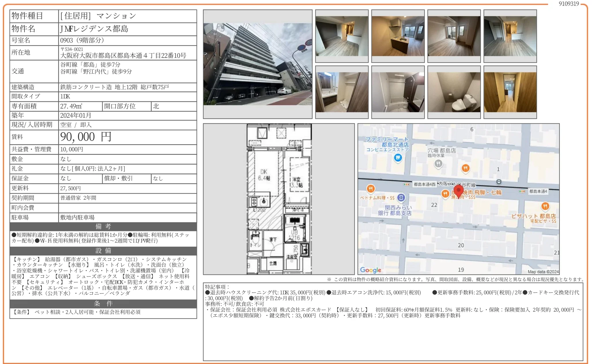This screenshot has width=592, height=364.
Task: Click the orange restaurant marker near block 1
Action: click(x=465, y=168)
